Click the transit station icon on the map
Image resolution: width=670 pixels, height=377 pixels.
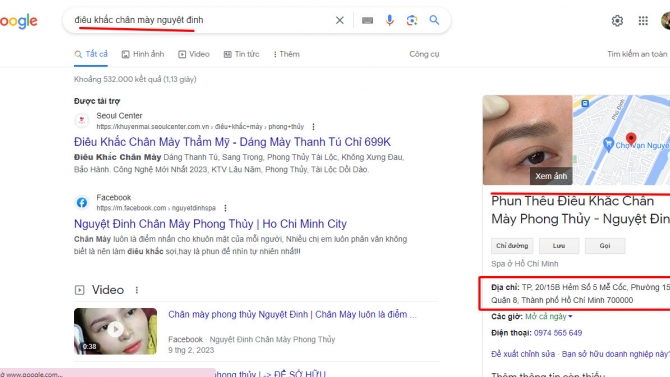pyautogui.click(x=585, y=103)
